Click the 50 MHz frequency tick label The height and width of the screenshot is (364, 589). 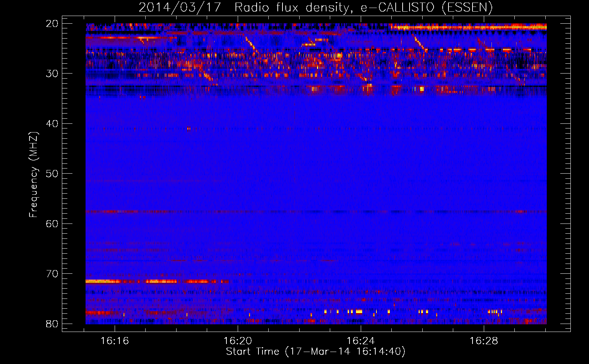coord(52,174)
